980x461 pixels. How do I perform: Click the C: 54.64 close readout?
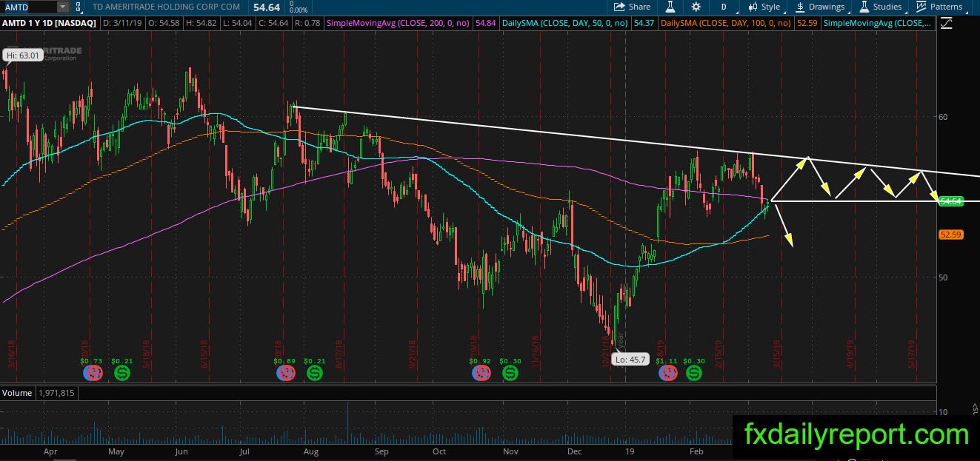pyautogui.click(x=273, y=24)
